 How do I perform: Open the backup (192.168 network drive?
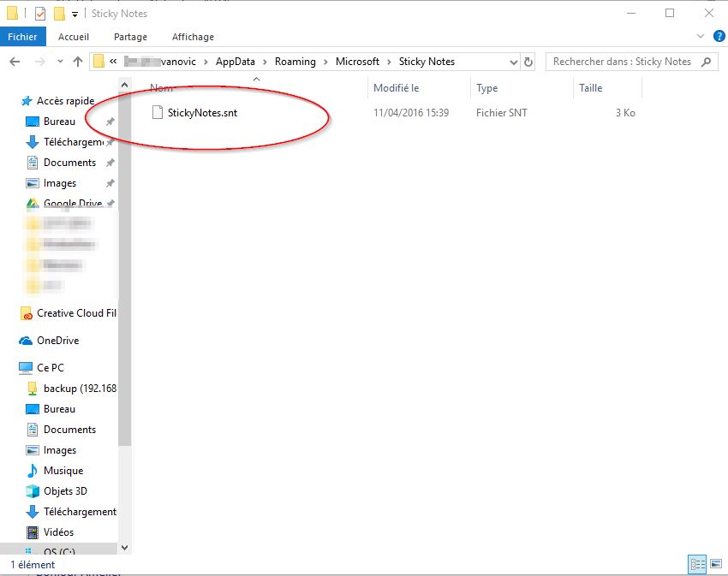[80, 389]
